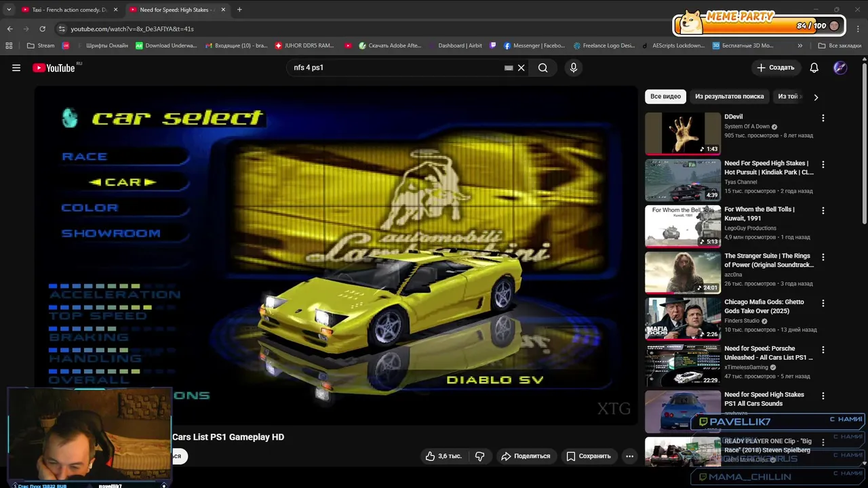The height and width of the screenshot is (488, 868).
Task: Start voice search with the microphone
Action: pos(574,68)
